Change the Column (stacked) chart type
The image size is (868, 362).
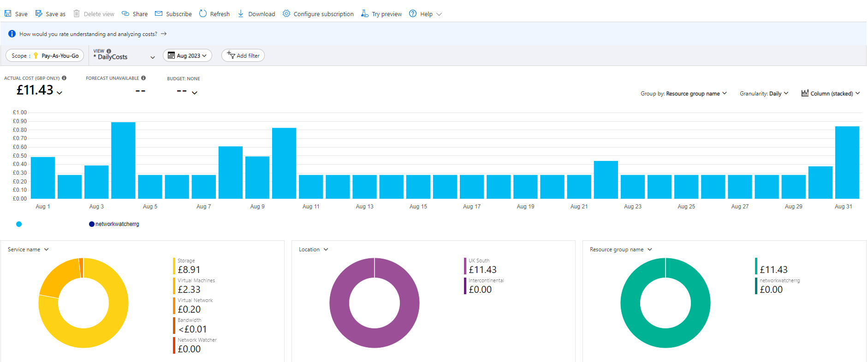click(x=830, y=94)
